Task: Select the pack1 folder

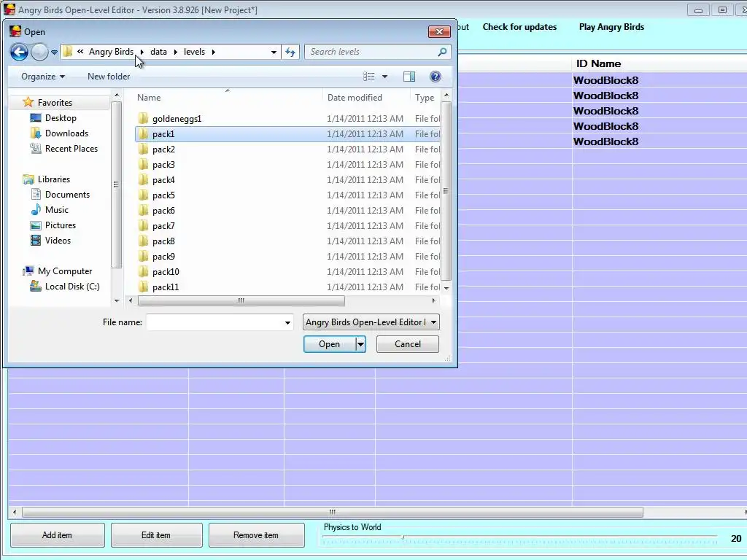Action: [287, 134]
